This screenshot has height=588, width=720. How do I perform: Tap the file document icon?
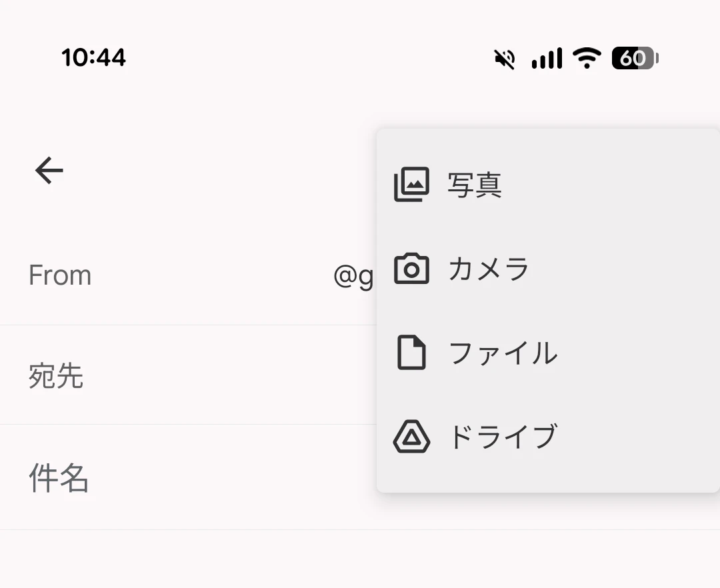tap(411, 353)
